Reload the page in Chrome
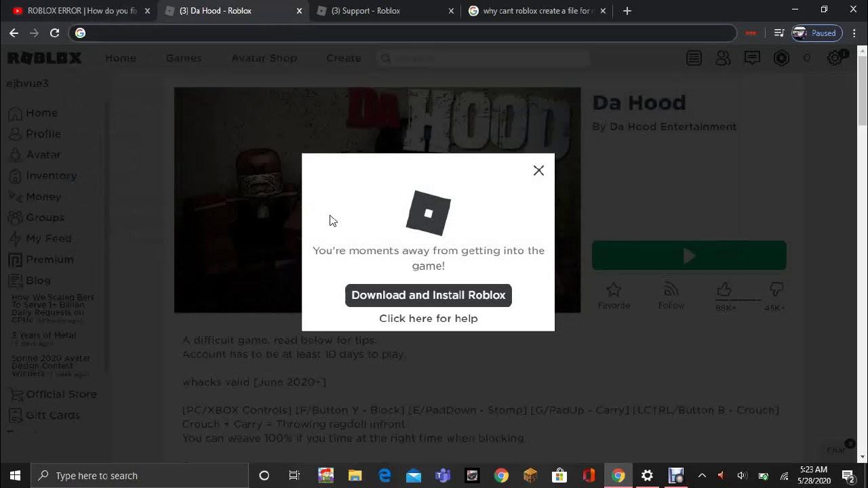The image size is (868, 488). click(x=55, y=33)
